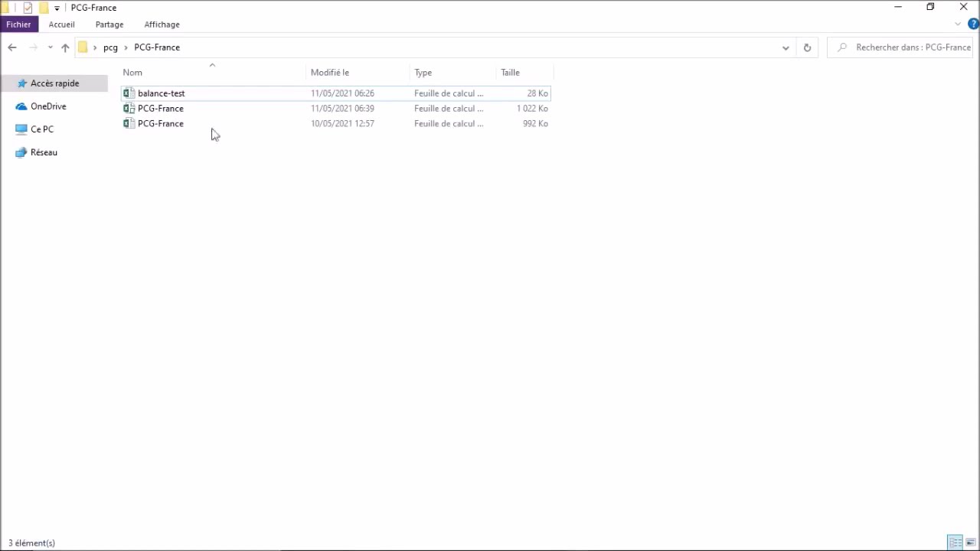Select PCG-France file modified 10/05/2021 12:57
980x551 pixels.
pos(335,124)
